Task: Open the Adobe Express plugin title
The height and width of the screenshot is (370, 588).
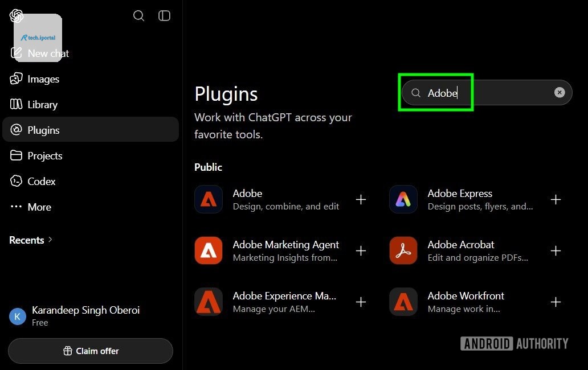Action: (x=460, y=194)
